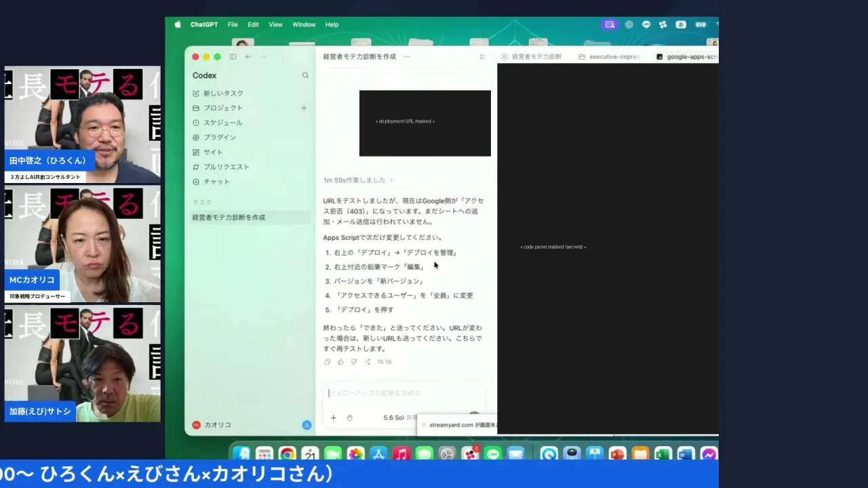The image size is (868, 488).
Task: Click the hand icon in the composer
Action: click(350, 418)
